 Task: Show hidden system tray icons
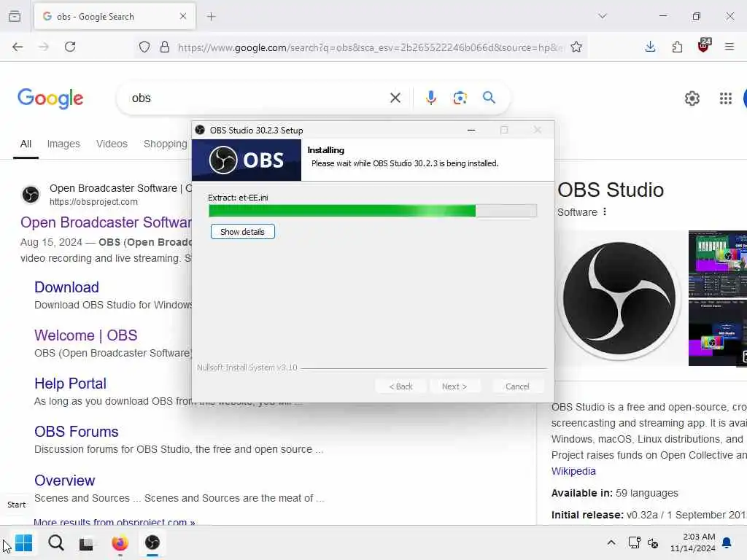click(611, 542)
